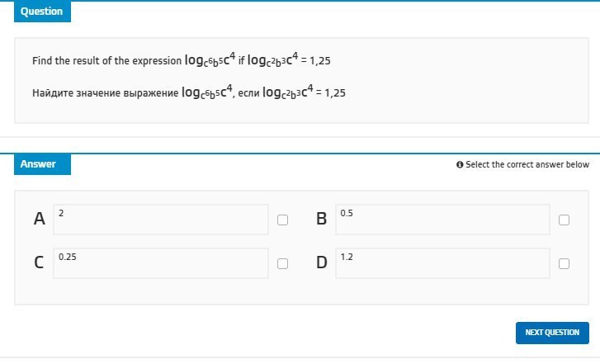
Task: Click the letter C option label
Action: point(39,263)
